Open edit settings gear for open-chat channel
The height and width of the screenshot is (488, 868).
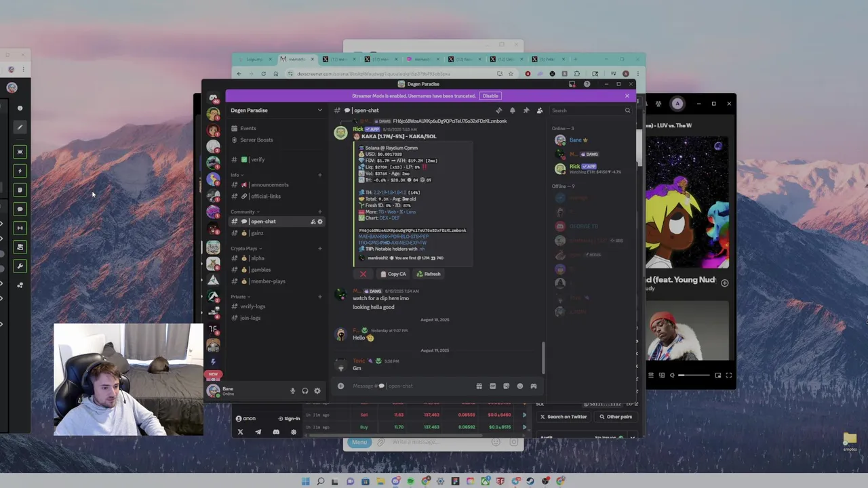pyautogui.click(x=320, y=222)
